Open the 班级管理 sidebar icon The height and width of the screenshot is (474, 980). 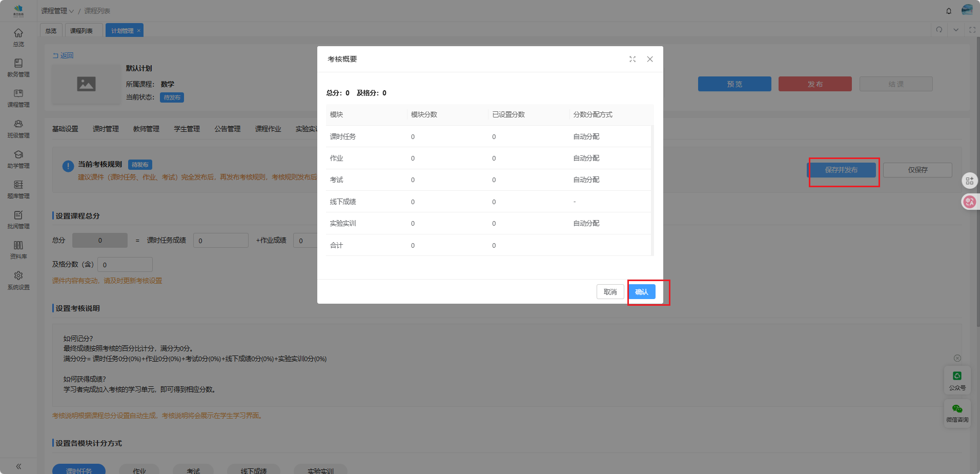(18, 128)
